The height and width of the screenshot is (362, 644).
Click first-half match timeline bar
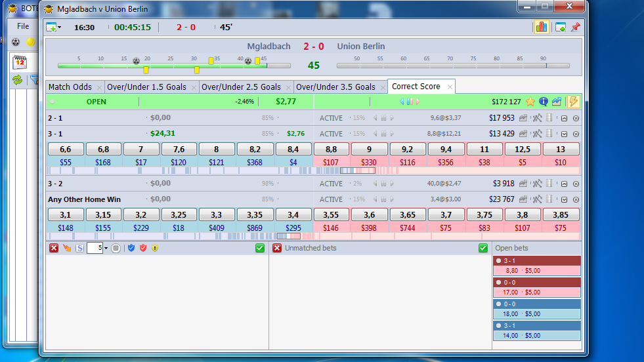[174, 66]
